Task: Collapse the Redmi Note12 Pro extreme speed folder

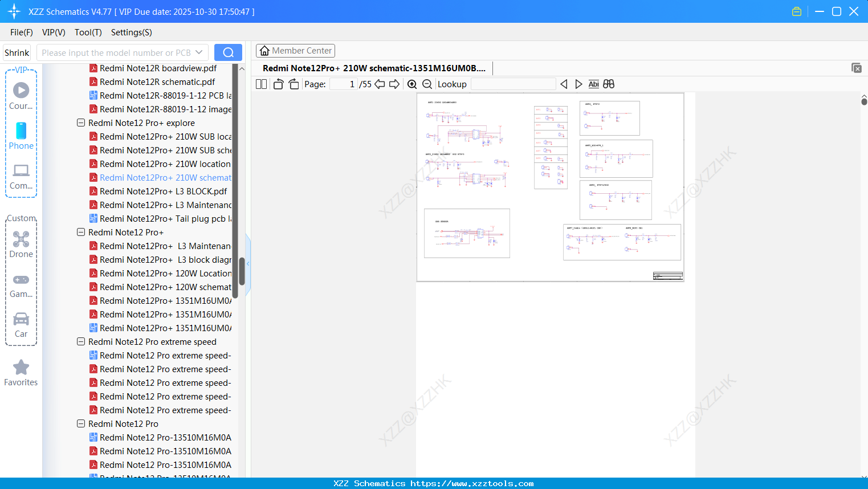Action: (81, 342)
